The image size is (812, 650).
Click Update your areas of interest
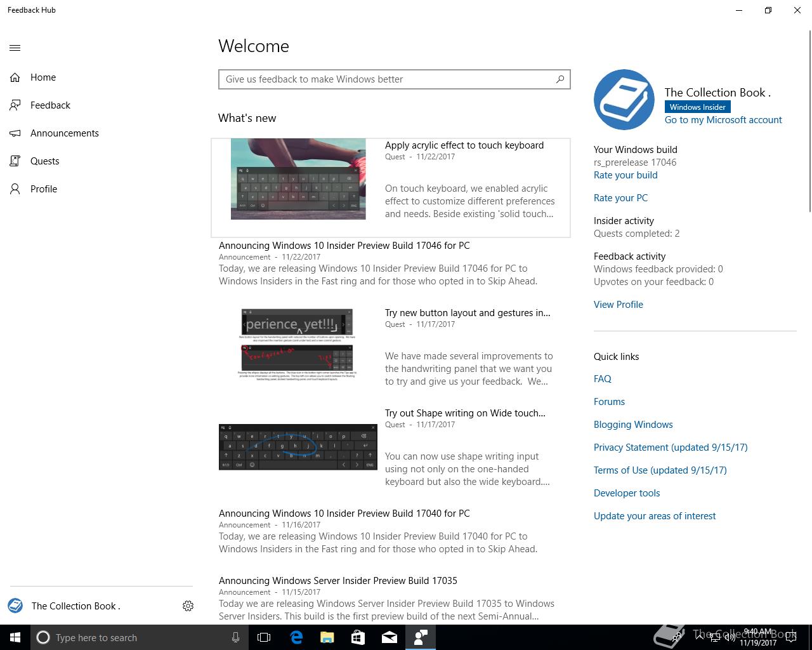tap(655, 516)
